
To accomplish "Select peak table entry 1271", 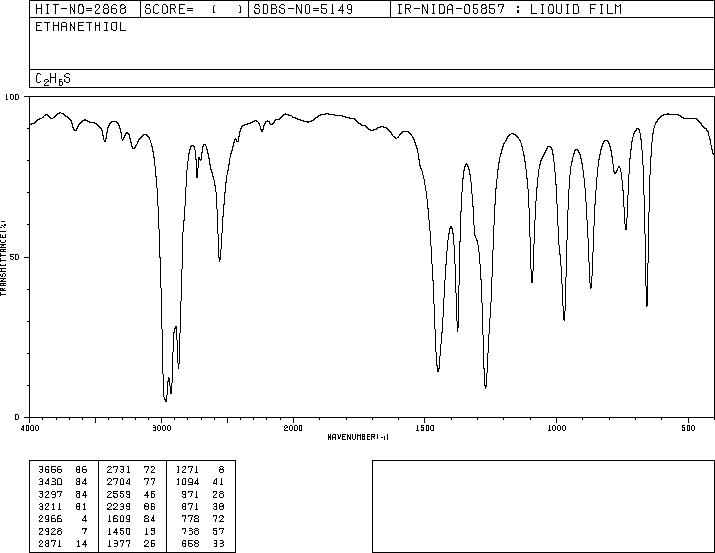I will click(187, 470).
